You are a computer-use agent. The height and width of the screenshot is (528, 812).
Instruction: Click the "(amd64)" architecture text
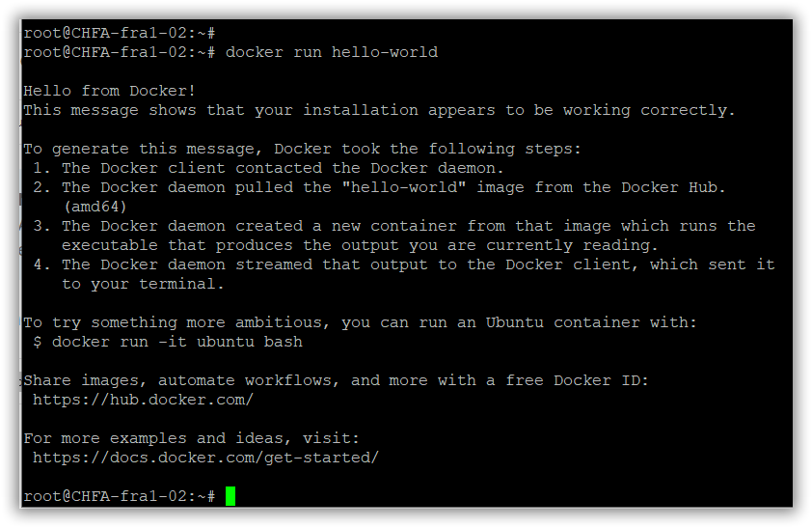point(95,207)
